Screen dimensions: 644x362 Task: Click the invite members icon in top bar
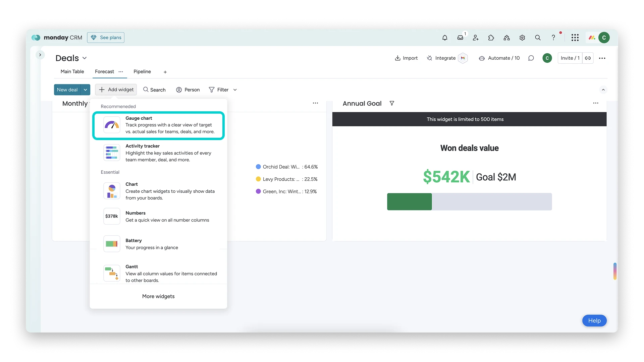476,38
